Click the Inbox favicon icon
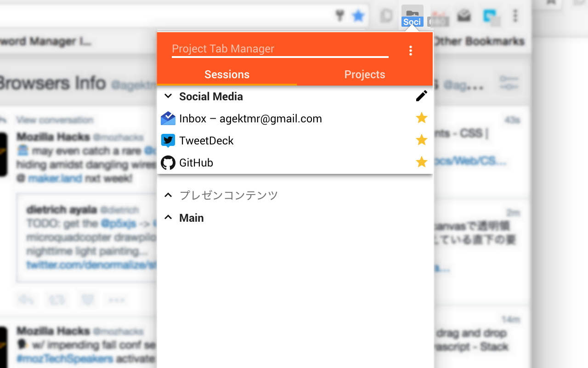Image resolution: width=588 pixels, height=368 pixels. [168, 119]
